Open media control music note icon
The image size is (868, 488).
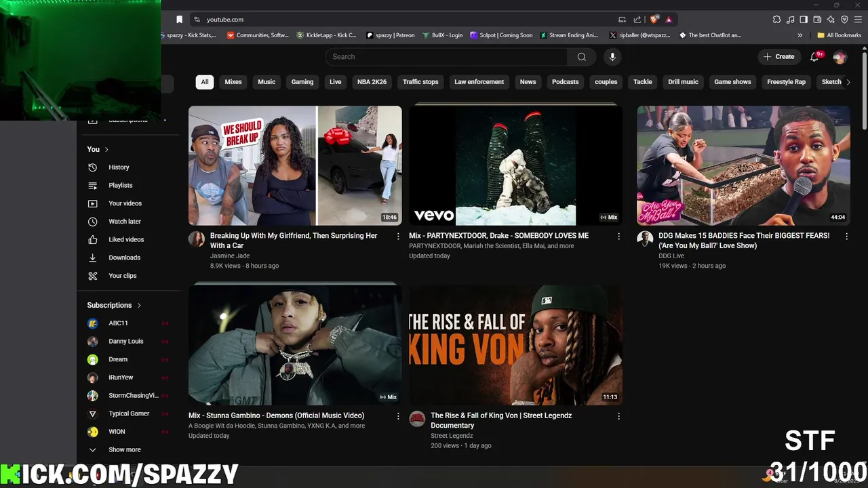tap(790, 20)
